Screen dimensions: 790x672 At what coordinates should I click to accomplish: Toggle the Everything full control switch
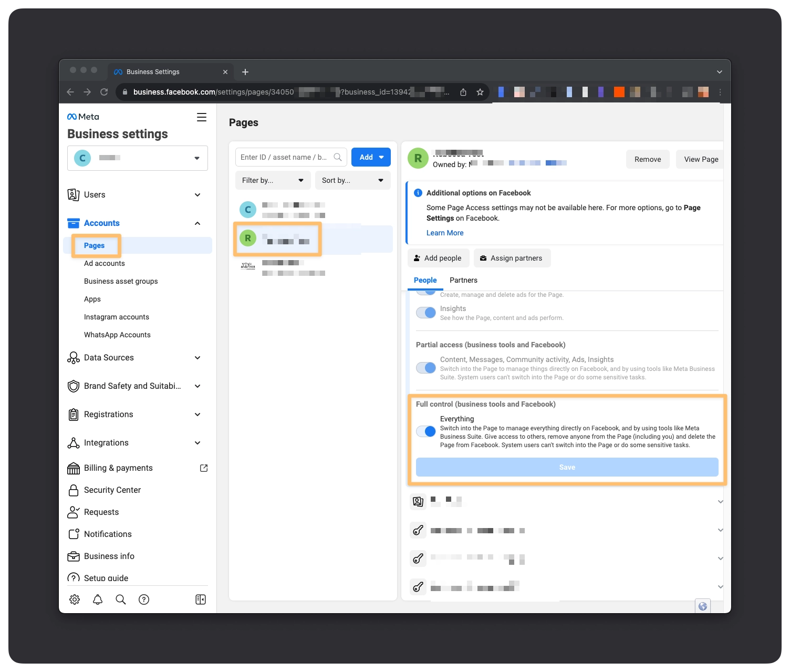coord(426,431)
